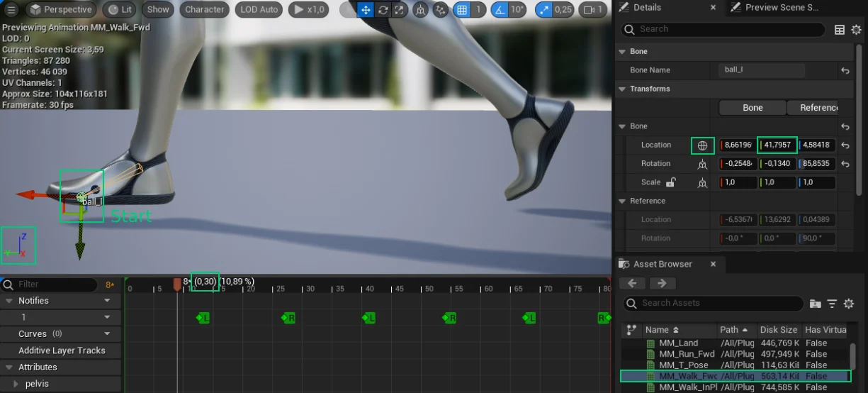Select the rotate gizmo tool

(383, 10)
